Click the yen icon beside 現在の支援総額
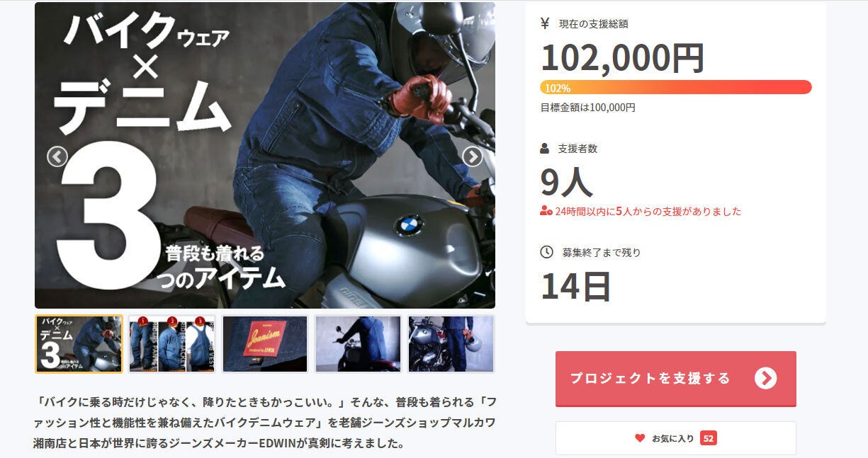 (x=545, y=23)
